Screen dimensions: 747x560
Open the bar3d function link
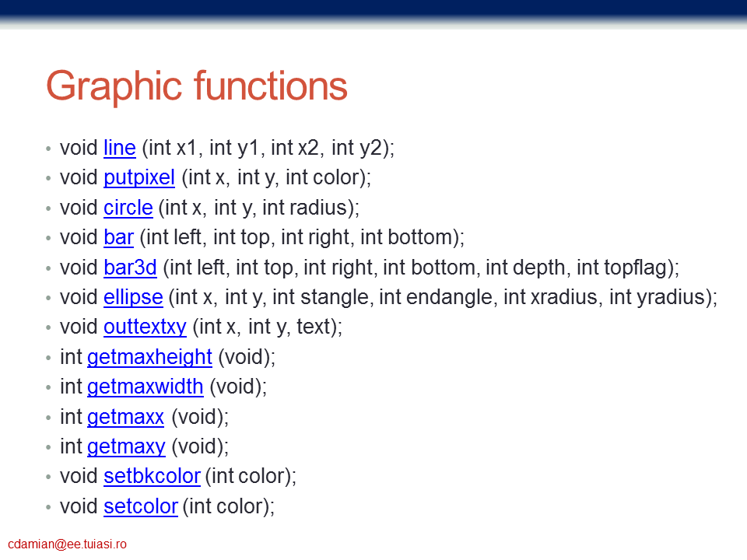(x=130, y=267)
